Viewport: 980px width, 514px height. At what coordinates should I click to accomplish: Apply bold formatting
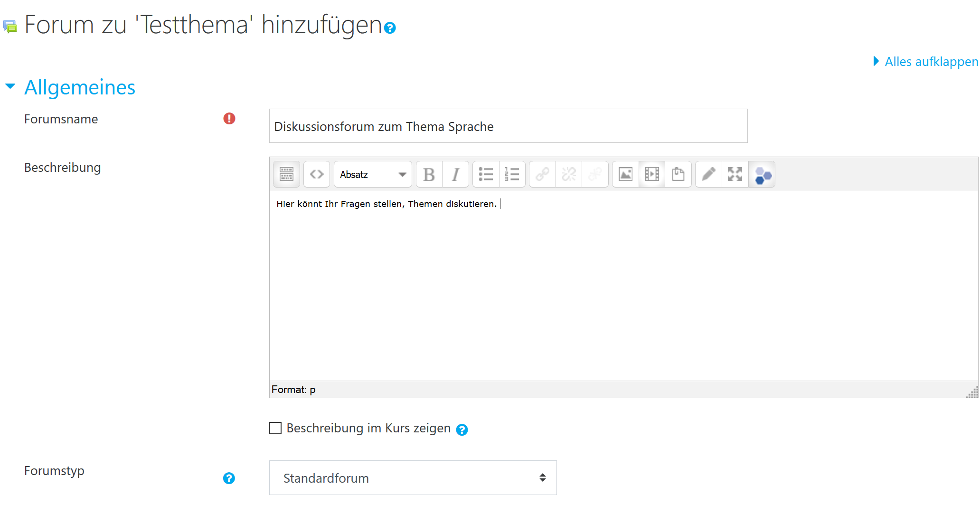(429, 175)
